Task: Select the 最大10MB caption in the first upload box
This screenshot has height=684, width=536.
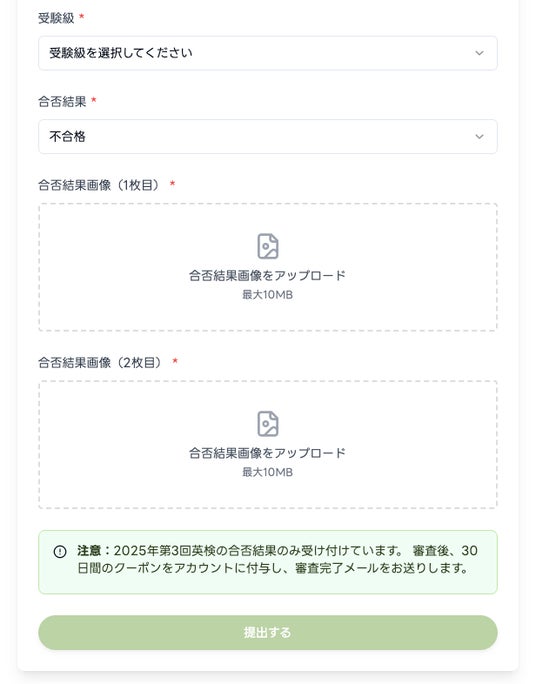Action: click(267, 295)
